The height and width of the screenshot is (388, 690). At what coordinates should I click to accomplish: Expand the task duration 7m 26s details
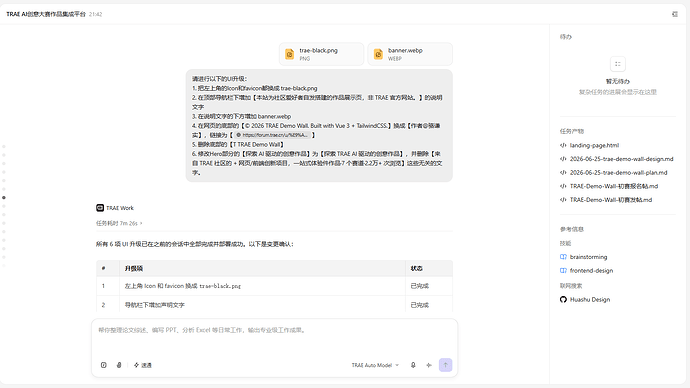[x=119, y=223]
